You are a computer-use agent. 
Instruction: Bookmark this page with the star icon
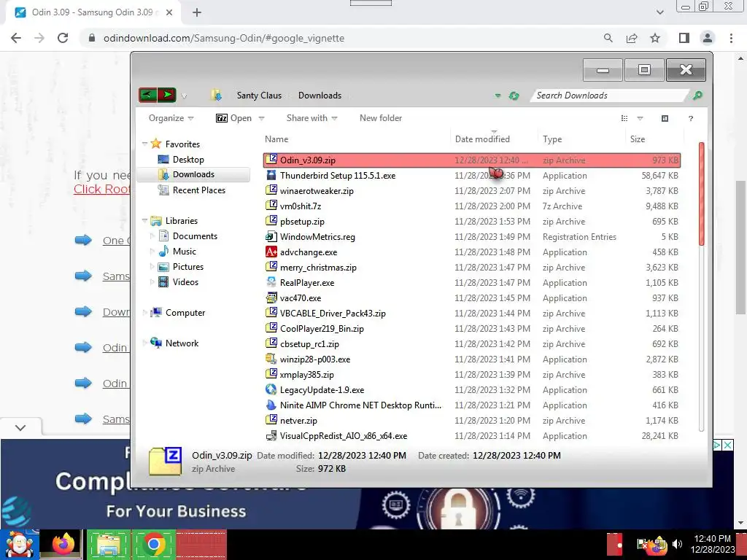(655, 38)
